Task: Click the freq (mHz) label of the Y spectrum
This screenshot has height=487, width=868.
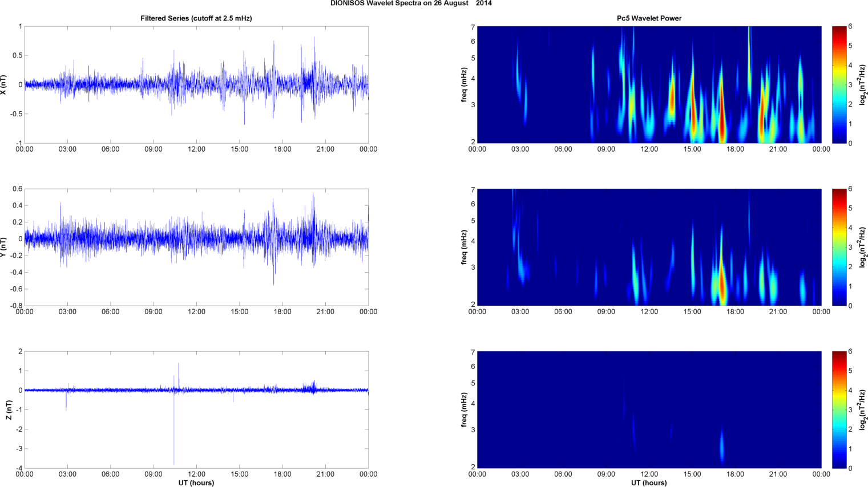Action: tap(465, 247)
